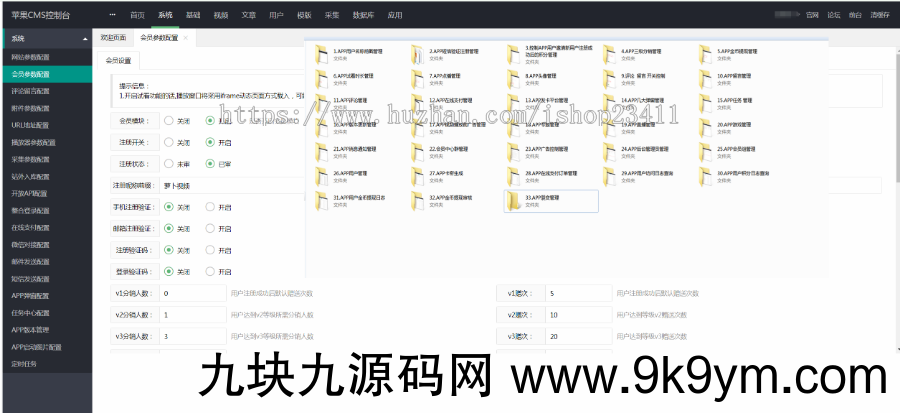Open folder 26.APP用户管理

[324, 176]
